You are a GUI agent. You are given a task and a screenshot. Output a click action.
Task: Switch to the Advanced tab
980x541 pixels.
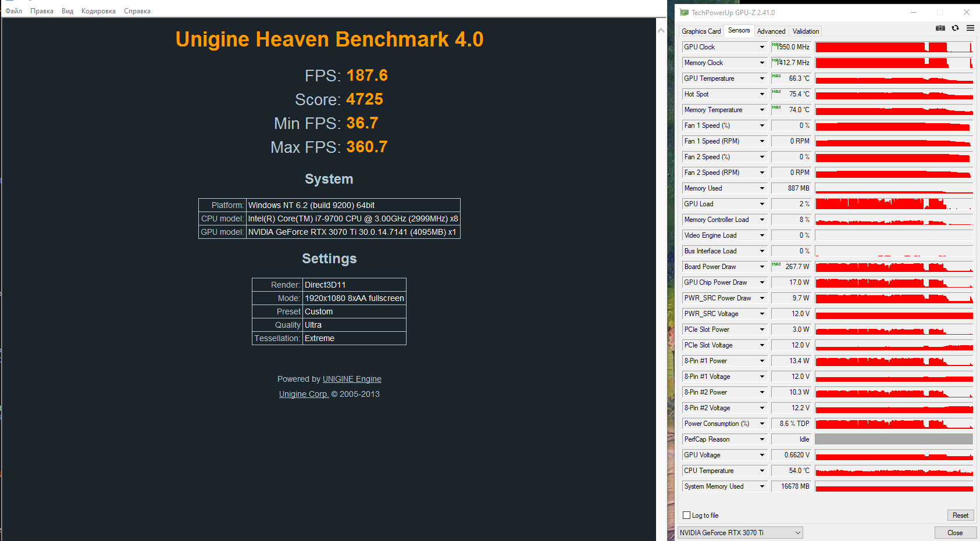coord(771,31)
